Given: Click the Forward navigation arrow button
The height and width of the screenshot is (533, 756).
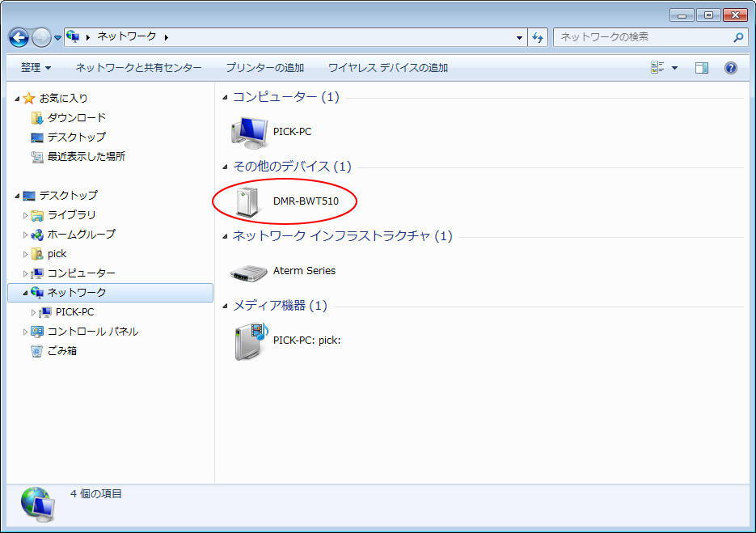Looking at the screenshot, I should [x=41, y=37].
